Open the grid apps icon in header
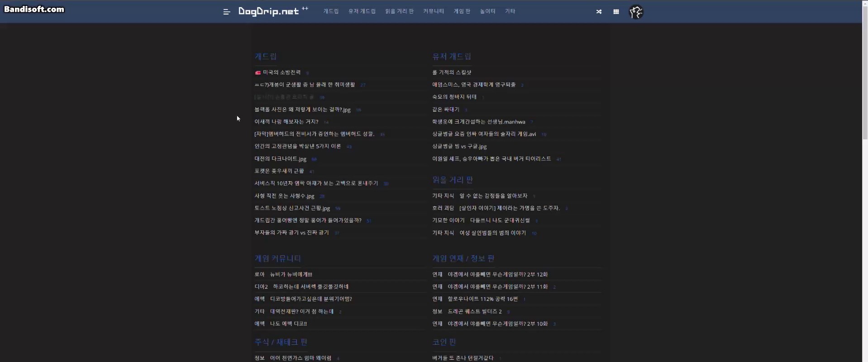 (616, 12)
